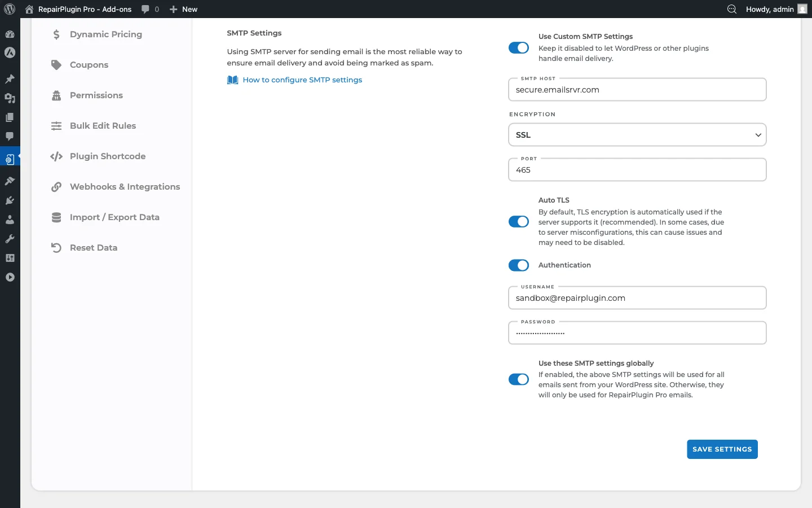The height and width of the screenshot is (508, 812).
Task: Turn off Auto TLS
Action: pos(519,222)
